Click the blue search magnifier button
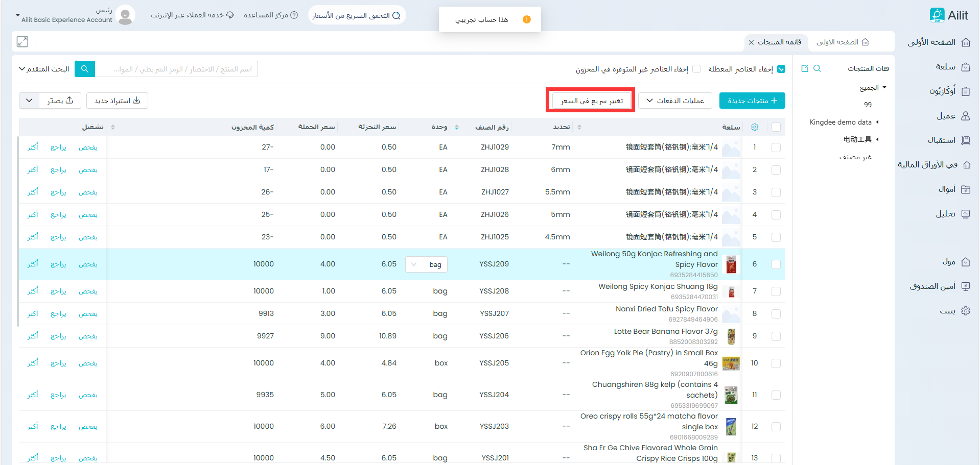980x465 pixels. click(85, 69)
